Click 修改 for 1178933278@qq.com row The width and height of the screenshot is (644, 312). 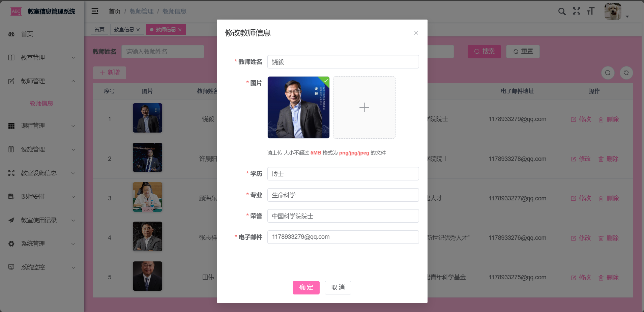(581, 159)
